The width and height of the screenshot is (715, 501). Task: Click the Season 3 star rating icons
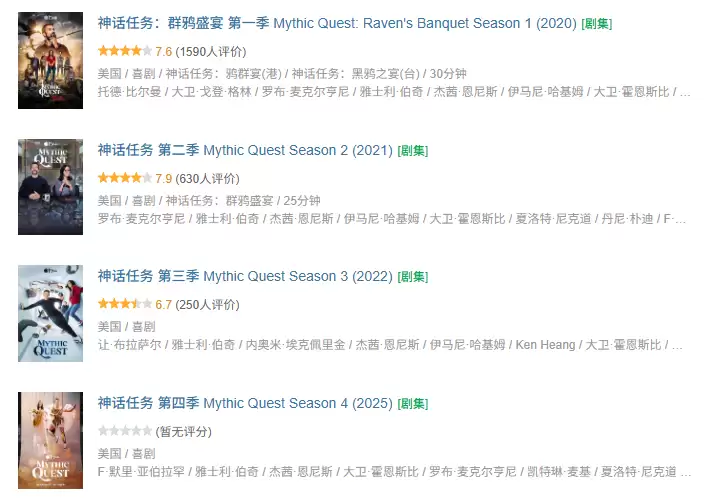point(125,304)
